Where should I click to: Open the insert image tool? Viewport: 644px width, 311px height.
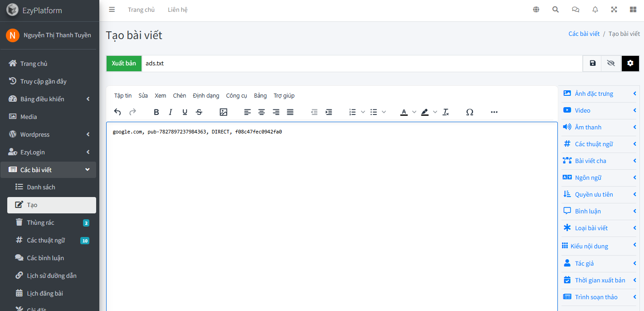click(223, 112)
